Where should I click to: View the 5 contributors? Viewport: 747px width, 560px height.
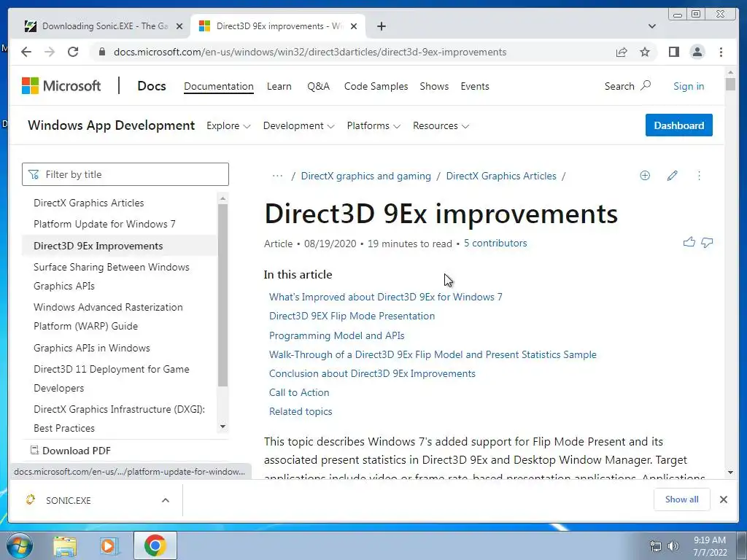pyautogui.click(x=495, y=243)
